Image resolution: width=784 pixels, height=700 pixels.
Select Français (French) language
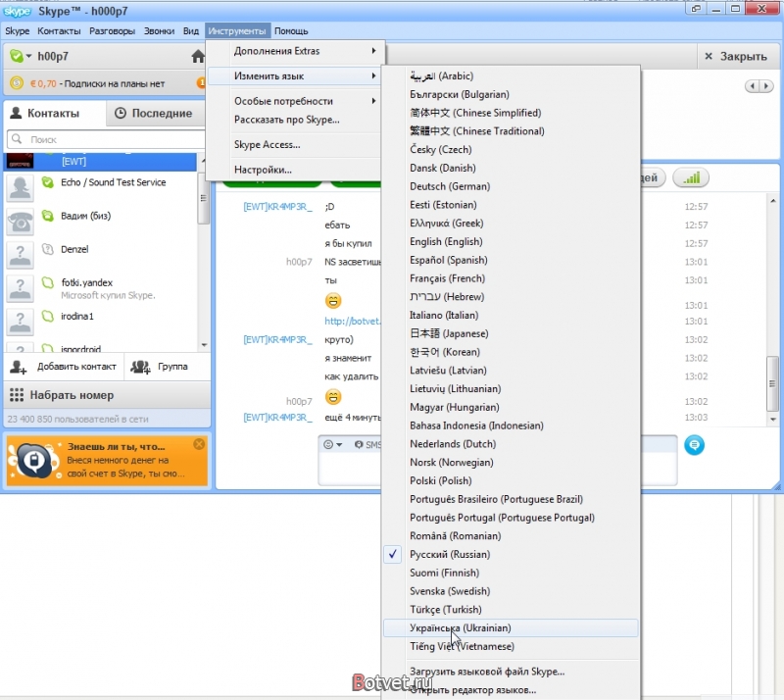click(511, 278)
